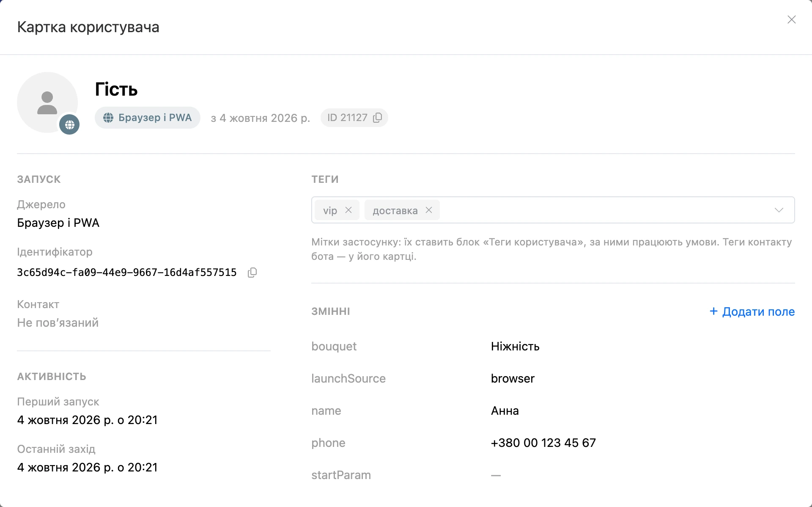Image resolution: width=812 pixels, height=507 pixels.
Task: Click the phone value +380 00 123 45 67
Action: tap(543, 443)
